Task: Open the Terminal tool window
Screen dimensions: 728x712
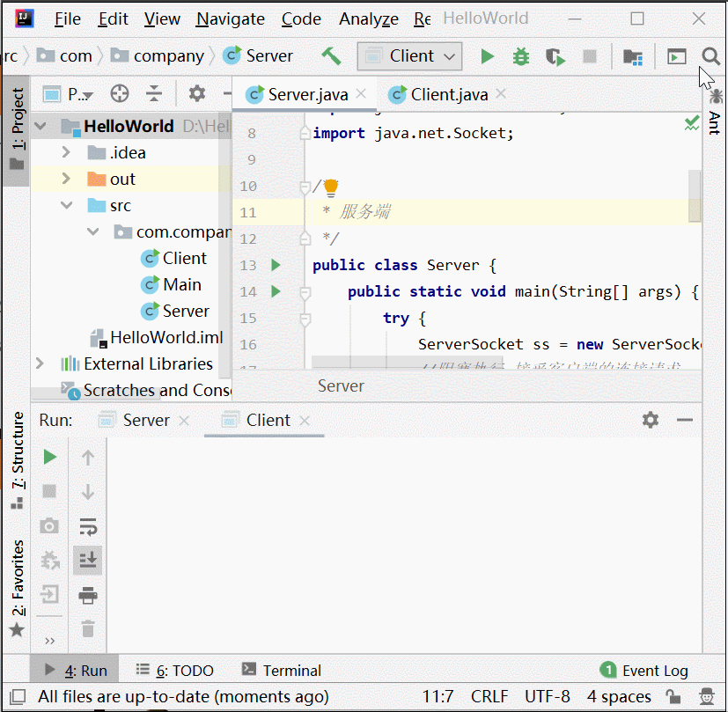Action: click(x=282, y=671)
